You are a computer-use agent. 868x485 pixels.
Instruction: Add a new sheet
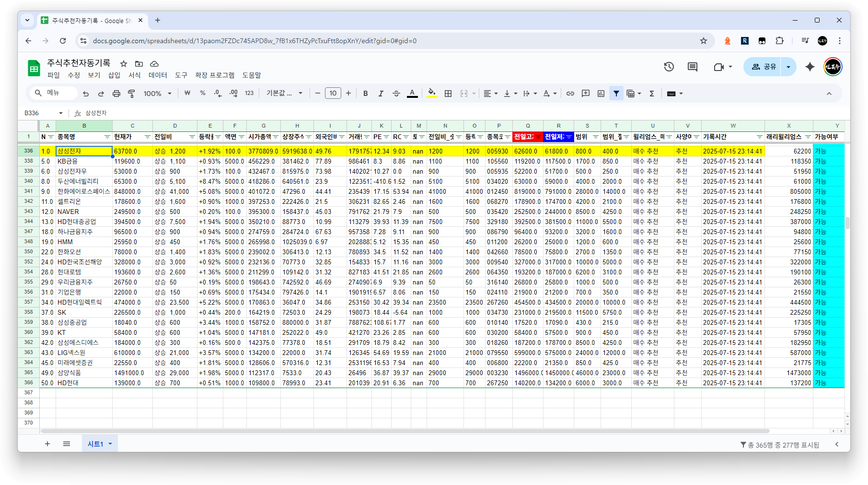click(x=47, y=444)
